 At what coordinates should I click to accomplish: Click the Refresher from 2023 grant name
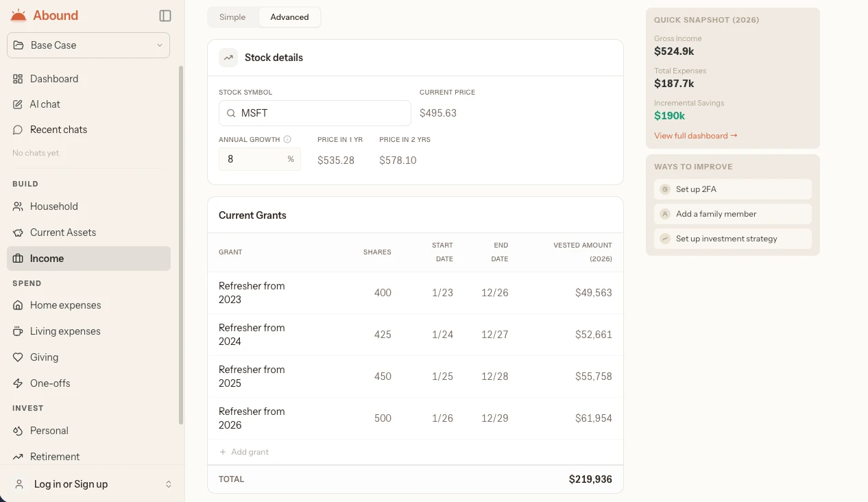tap(252, 293)
